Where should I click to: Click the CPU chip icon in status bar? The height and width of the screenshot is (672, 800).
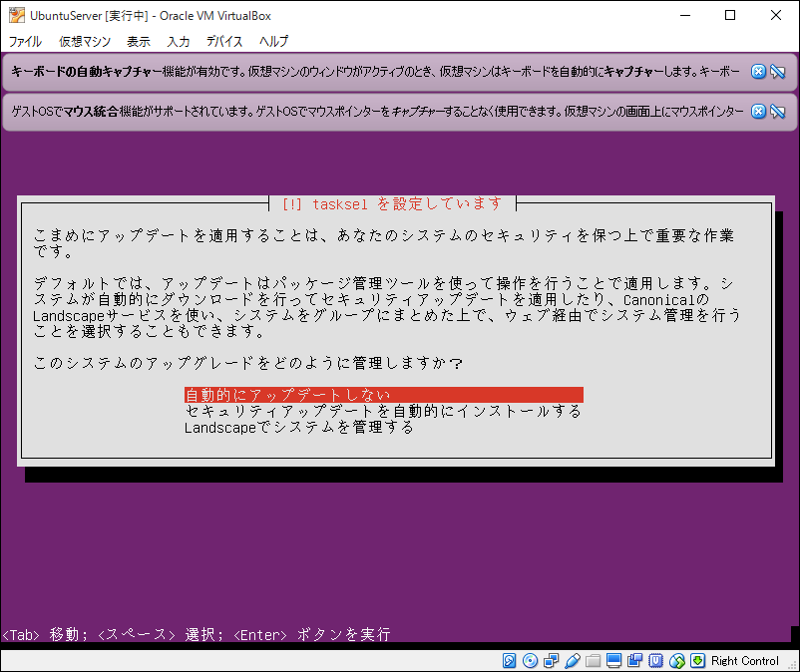coord(656,660)
